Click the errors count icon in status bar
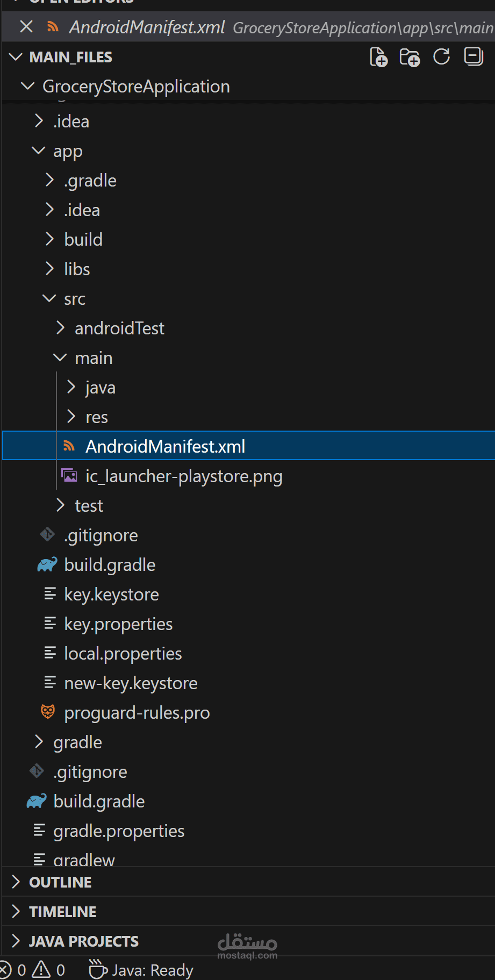Viewport: 495px width, 980px height. [5, 970]
